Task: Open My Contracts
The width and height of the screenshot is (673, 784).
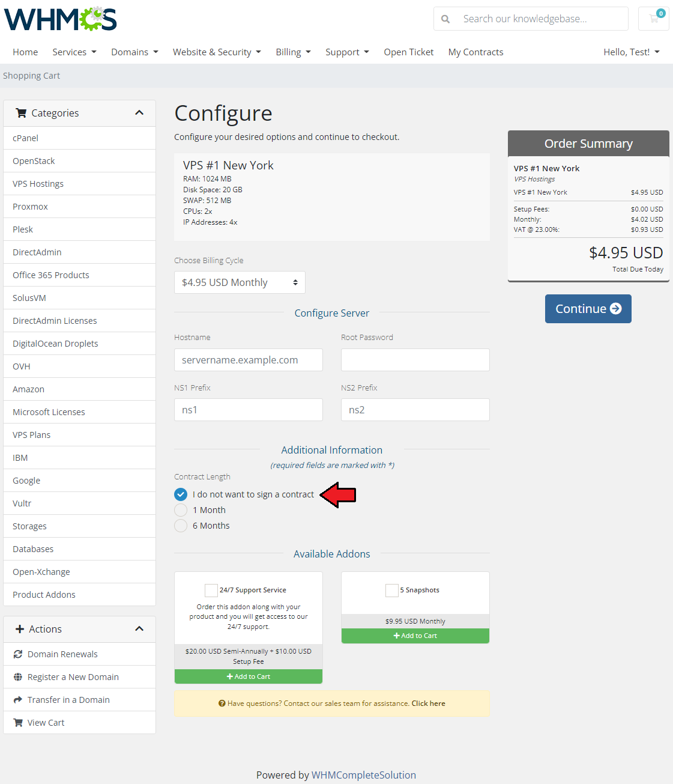Action: click(476, 52)
